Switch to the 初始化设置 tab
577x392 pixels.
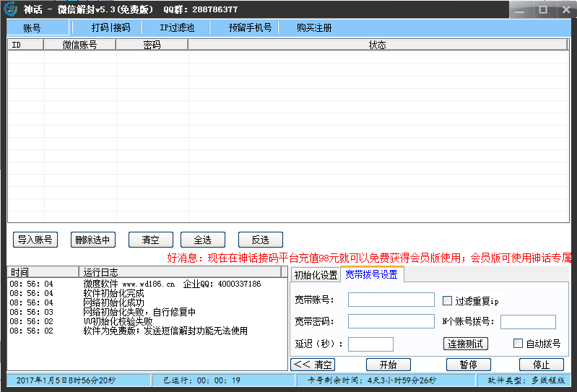(316, 275)
